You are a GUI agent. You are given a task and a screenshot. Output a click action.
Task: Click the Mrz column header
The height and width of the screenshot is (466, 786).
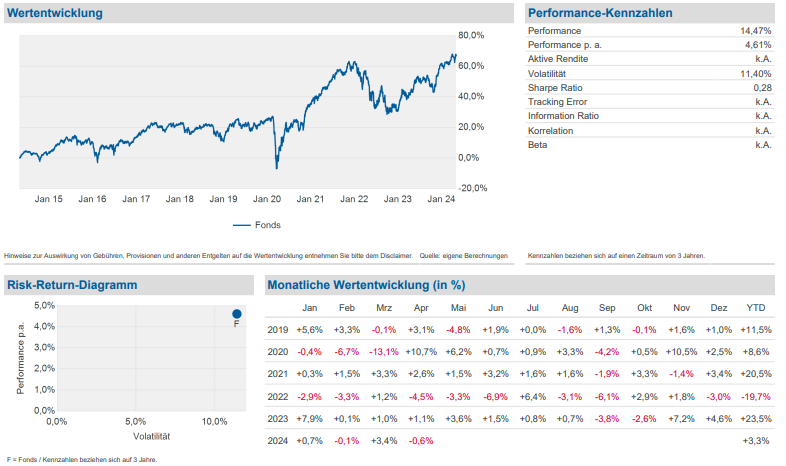coord(384,308)
